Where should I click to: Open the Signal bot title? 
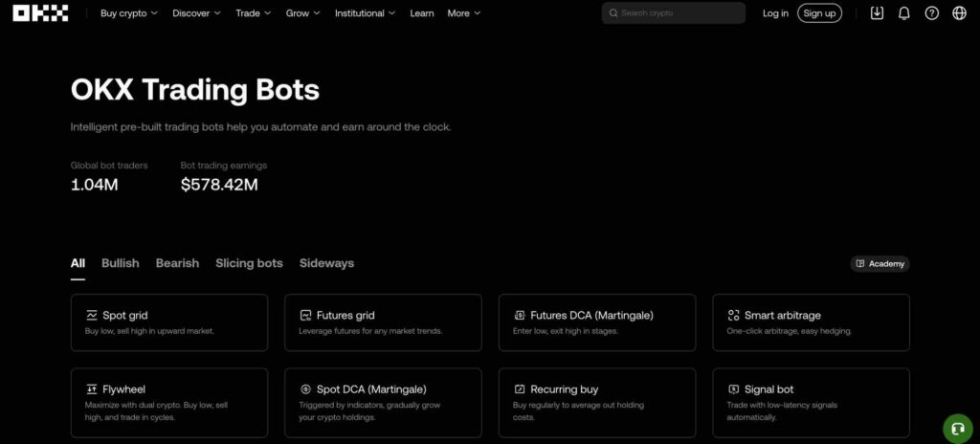pyautogui.click(x=768, y=388)
